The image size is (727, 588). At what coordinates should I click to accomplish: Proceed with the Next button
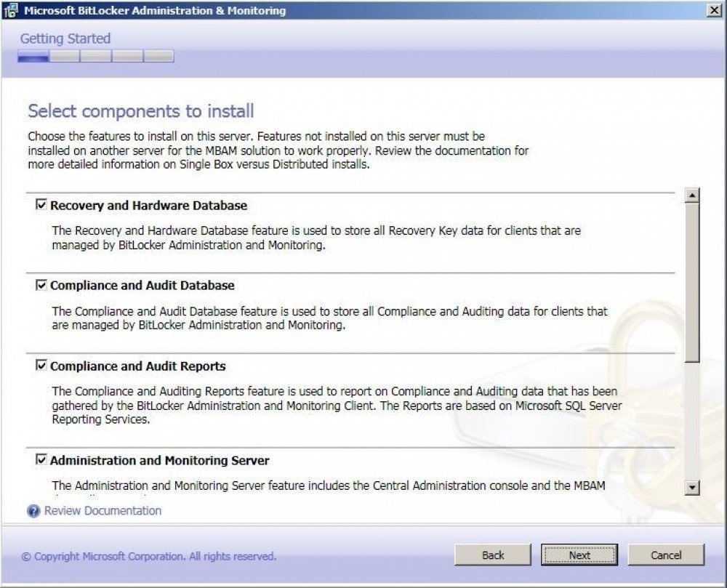coord(579,555)
